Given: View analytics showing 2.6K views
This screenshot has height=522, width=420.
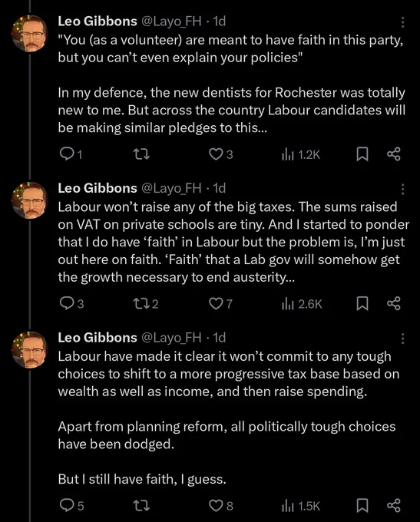Looking at the screenshot, I should click(x=302, y=304).
